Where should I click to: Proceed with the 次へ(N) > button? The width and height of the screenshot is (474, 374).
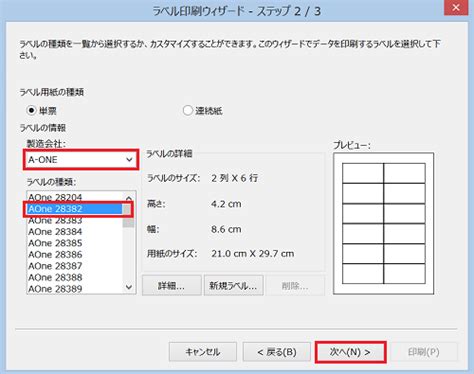350,352
